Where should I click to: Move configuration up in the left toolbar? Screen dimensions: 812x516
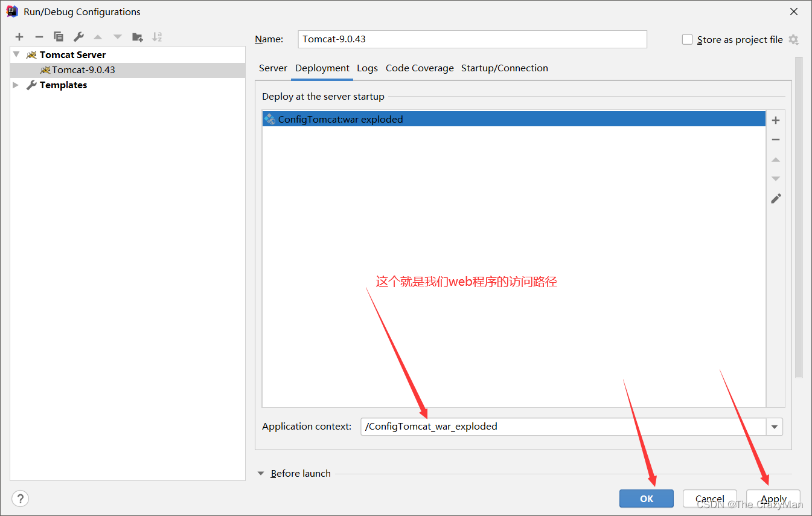[x=98, y=37]
